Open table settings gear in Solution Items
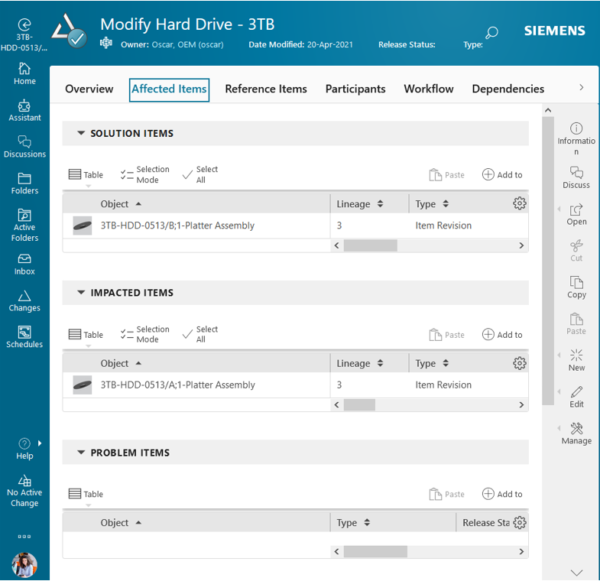The image size is (600, 581). point(519,204)
